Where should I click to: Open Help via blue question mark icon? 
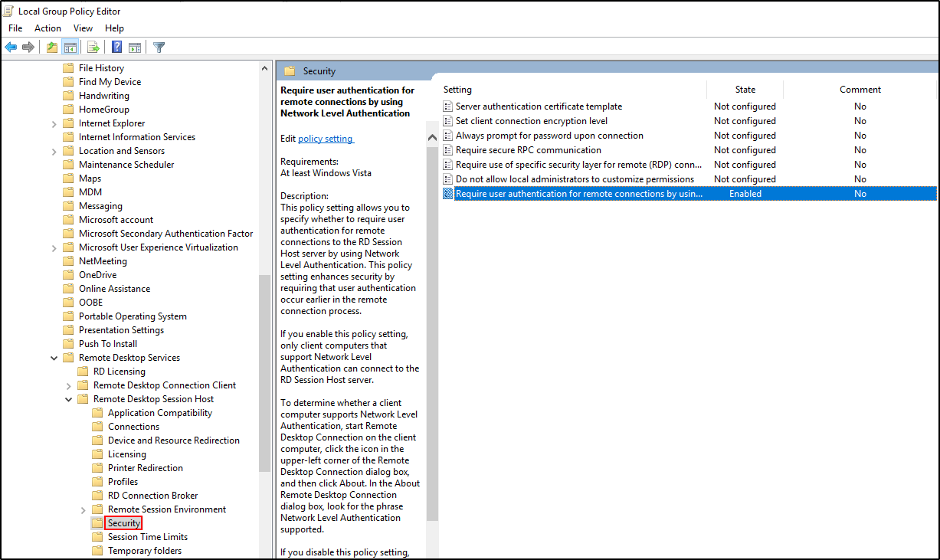(116, 47)
